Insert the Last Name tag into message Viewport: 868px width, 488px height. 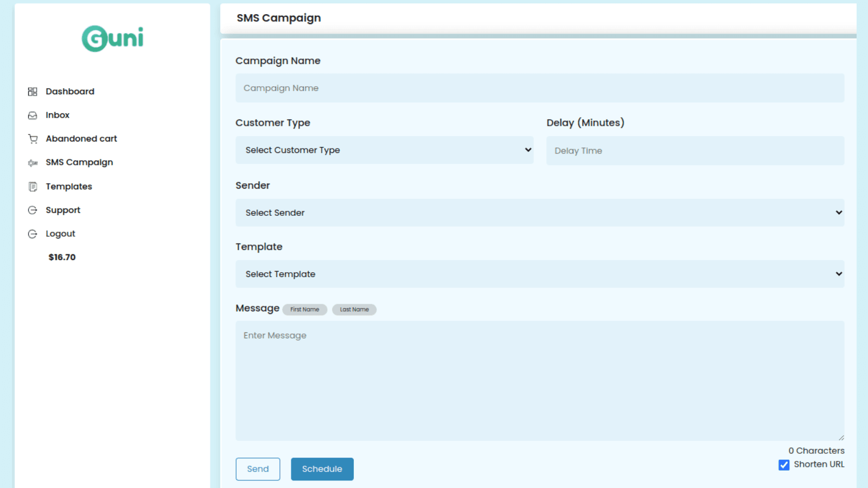[x=354, y=309]
